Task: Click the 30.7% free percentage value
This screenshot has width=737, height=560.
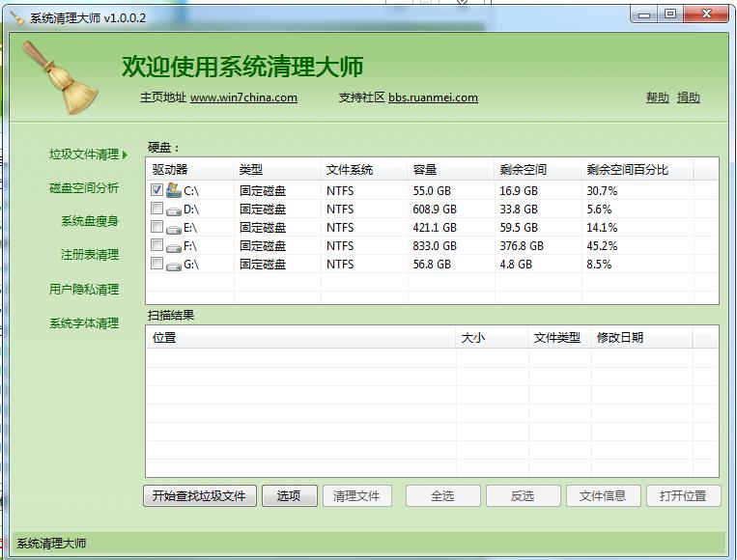Action: tap(602, 191)
